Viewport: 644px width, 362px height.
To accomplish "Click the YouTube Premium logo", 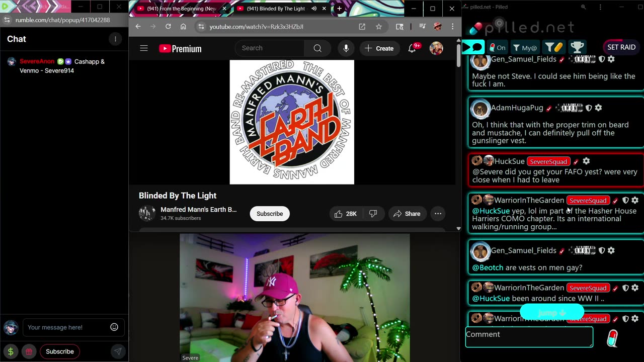I will click(180, 48).
